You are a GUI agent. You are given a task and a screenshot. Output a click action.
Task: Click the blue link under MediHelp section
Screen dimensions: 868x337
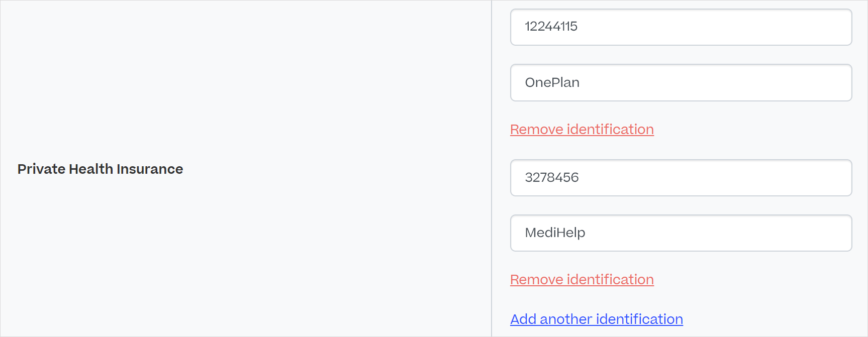coord(597,319)
